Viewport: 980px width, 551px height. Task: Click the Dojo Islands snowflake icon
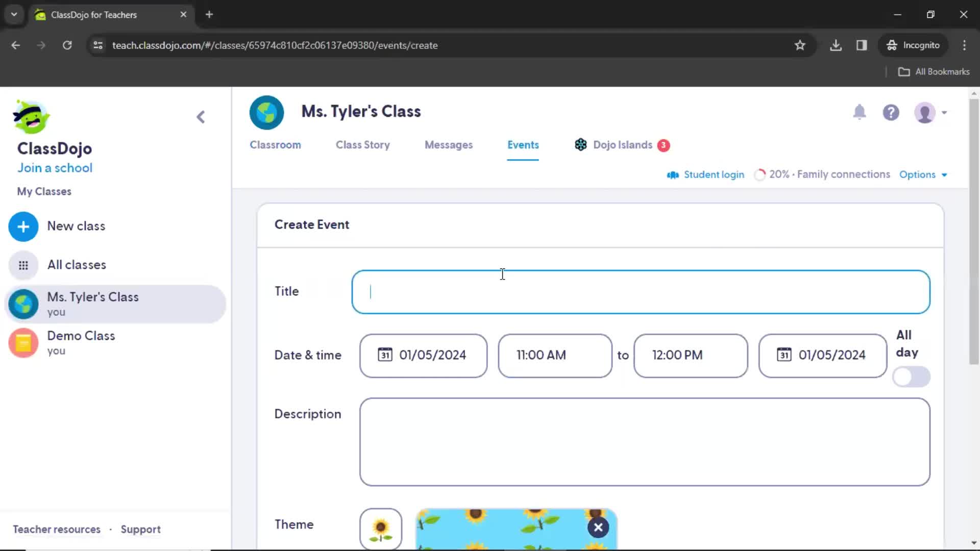coord(581,145)
